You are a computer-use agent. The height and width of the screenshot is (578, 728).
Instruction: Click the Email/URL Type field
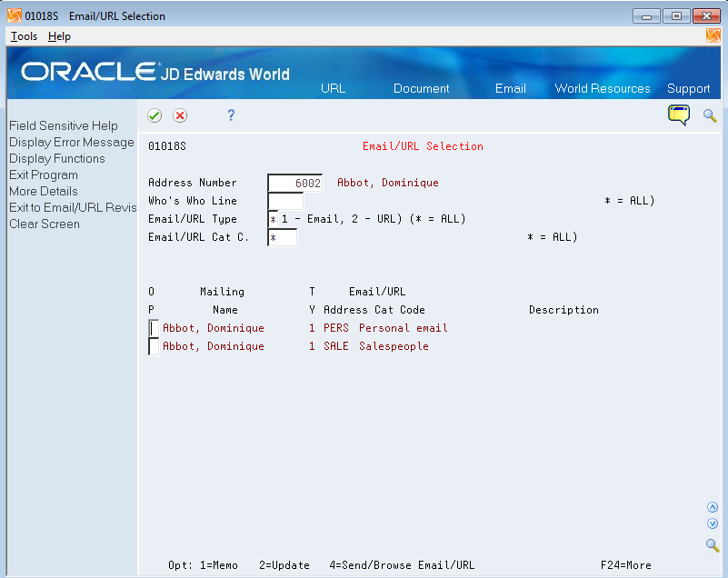pos(273,219)
